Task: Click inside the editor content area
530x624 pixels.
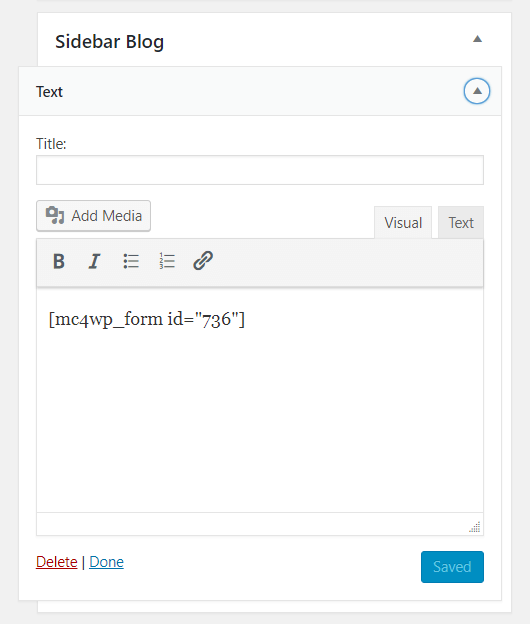Action: click(x=260, y=400)
